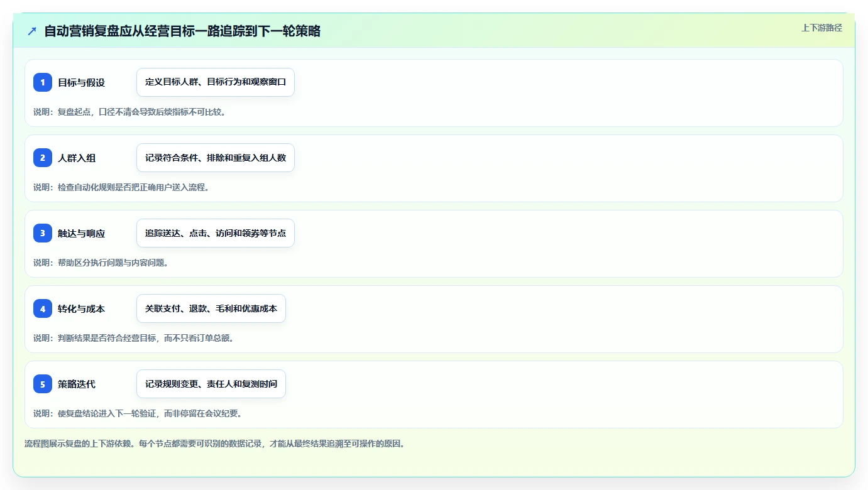868x490 pixels.
Task: Select the 触达与响应 step label
Action: coord(81,233)
